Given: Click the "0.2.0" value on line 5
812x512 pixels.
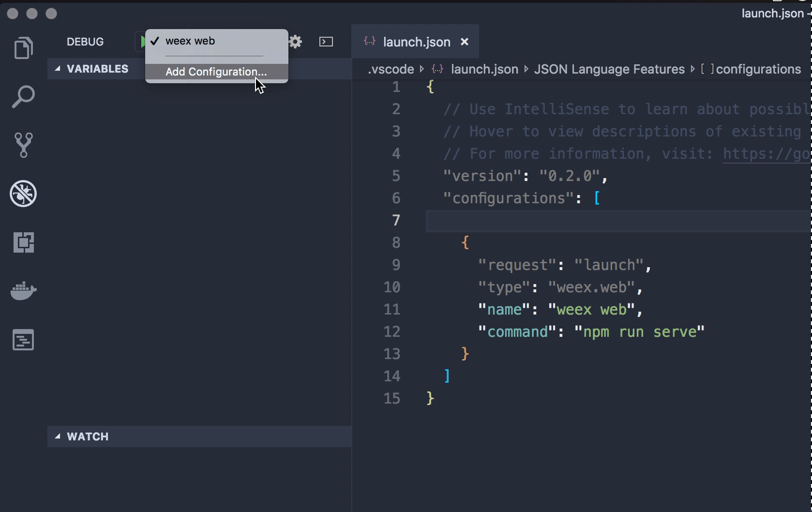Looking at the screenshot, I should (570, 176).
